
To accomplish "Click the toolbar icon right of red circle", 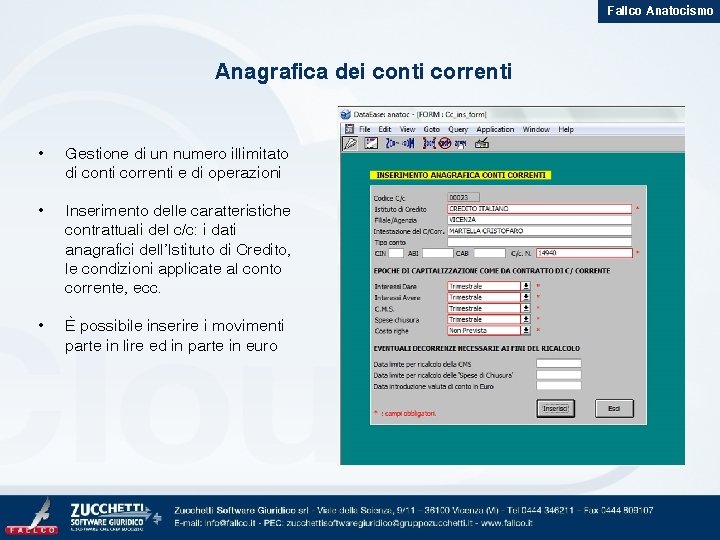I will coord(460,144).
